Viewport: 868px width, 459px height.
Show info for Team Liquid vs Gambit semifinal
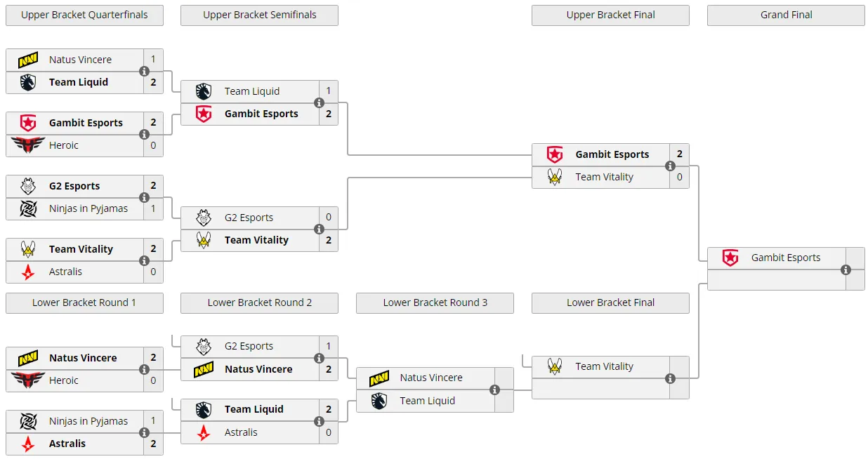(x=319, y=102)
